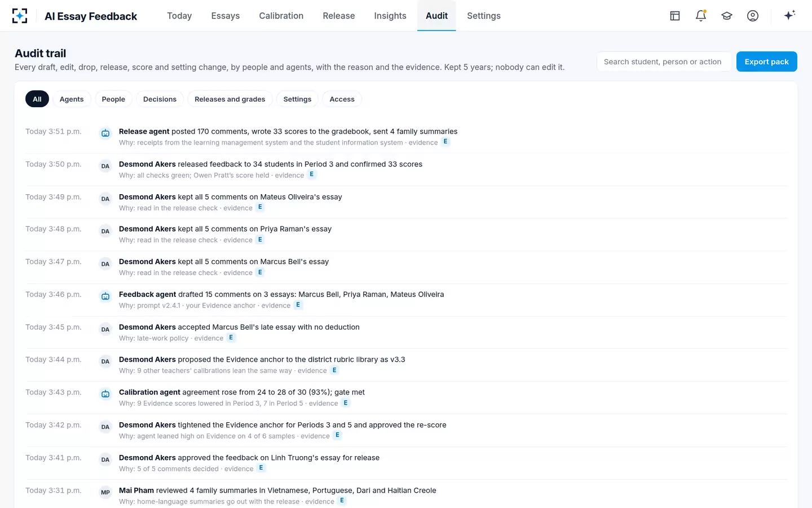Open the notifications bell
Screen dimensions: 812x508
701,16
